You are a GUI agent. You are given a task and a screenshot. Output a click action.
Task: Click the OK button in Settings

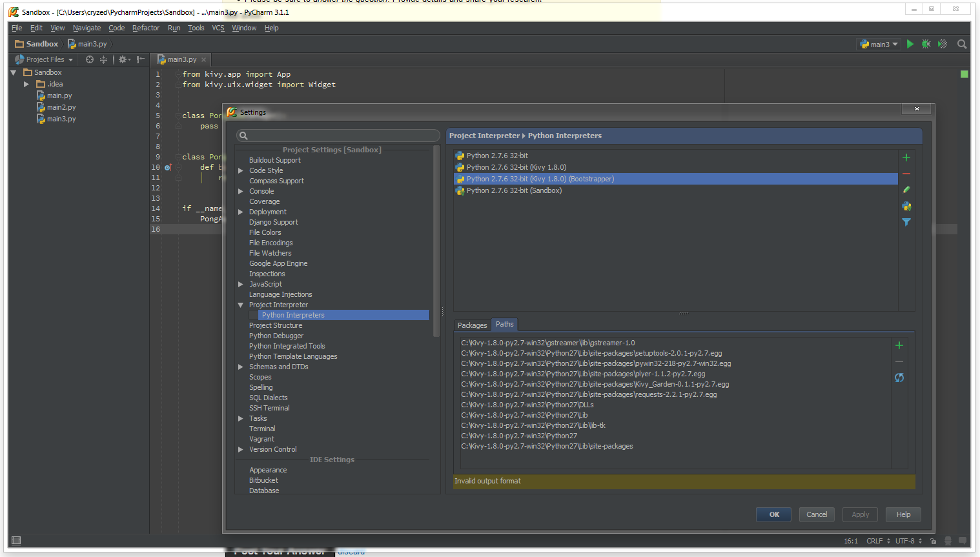point(774,514)
